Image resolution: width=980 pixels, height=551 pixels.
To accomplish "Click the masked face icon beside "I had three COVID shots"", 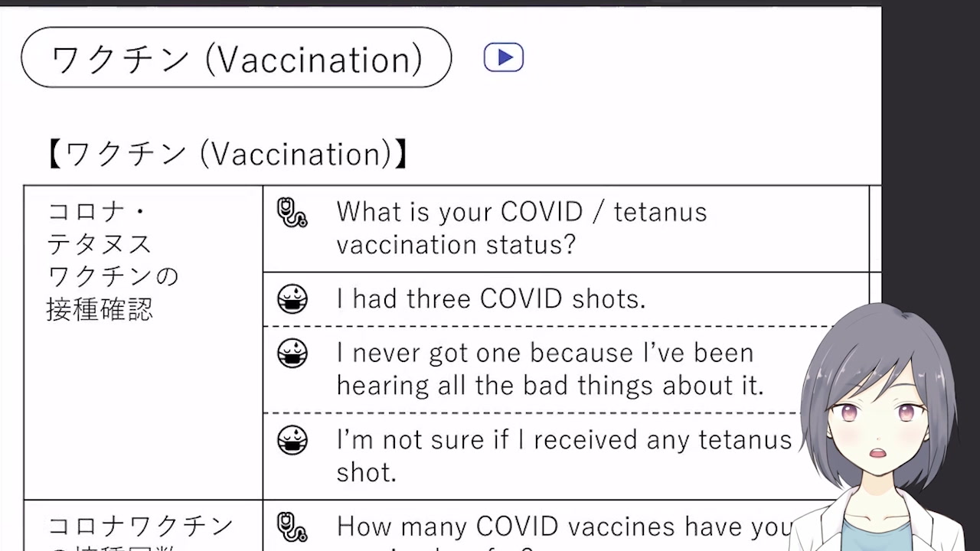I will [x=292, y=298].
